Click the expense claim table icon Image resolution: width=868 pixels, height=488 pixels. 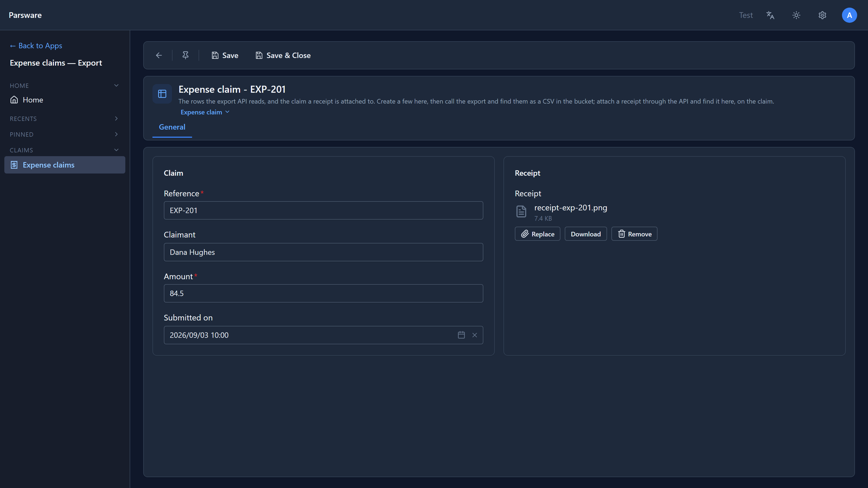pos(162,94)
